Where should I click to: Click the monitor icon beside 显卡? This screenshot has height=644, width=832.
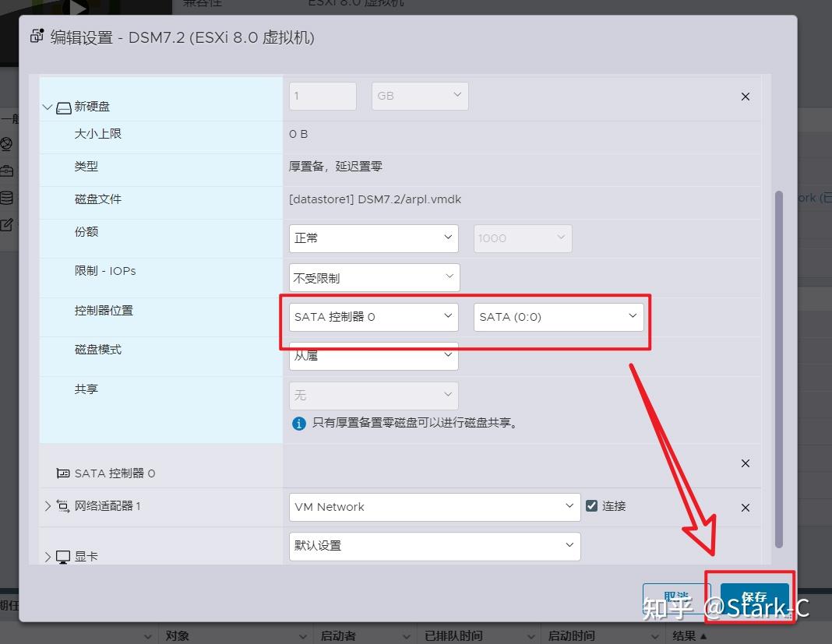coord(62,556)
